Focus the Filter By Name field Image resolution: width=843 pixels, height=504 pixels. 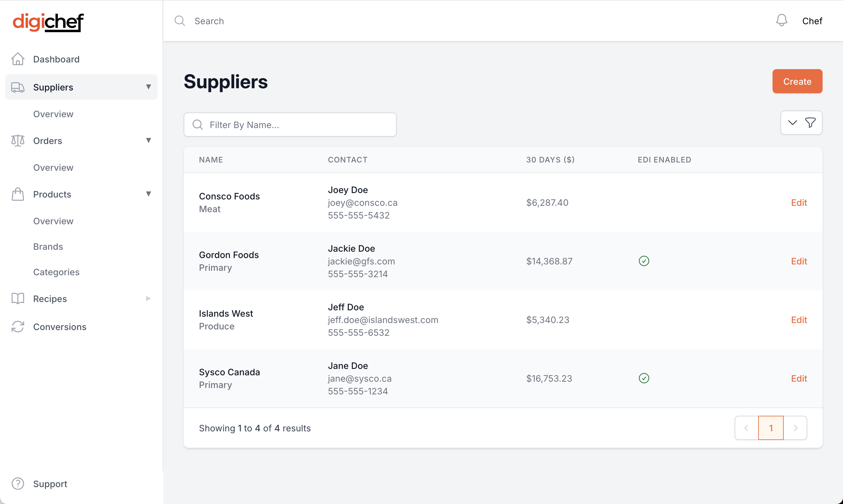tap(299, 125)
